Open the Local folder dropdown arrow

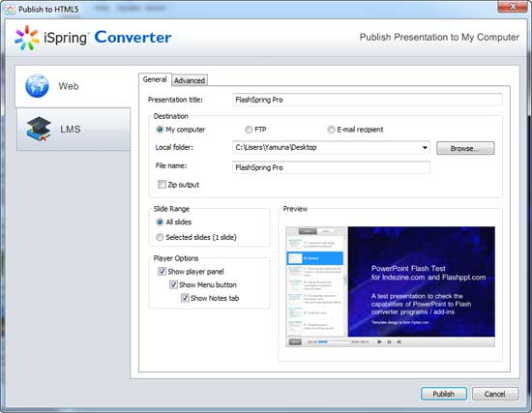tap(425, 148)
